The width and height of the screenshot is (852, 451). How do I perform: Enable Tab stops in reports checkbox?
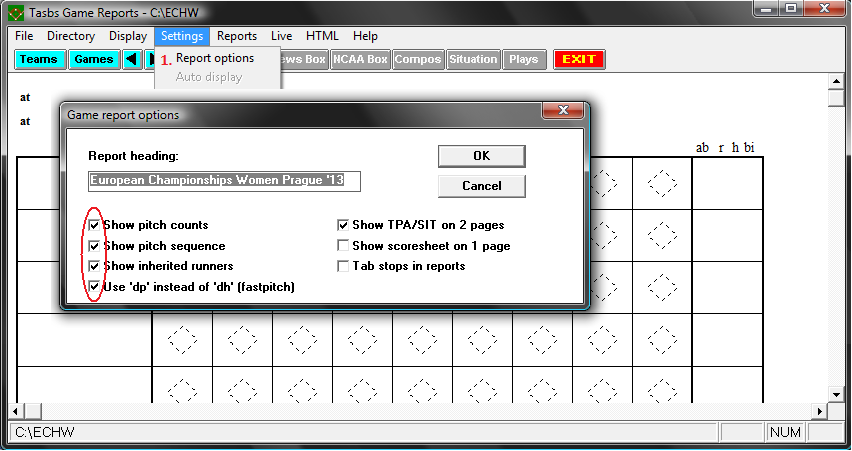[x=343, y=266]
